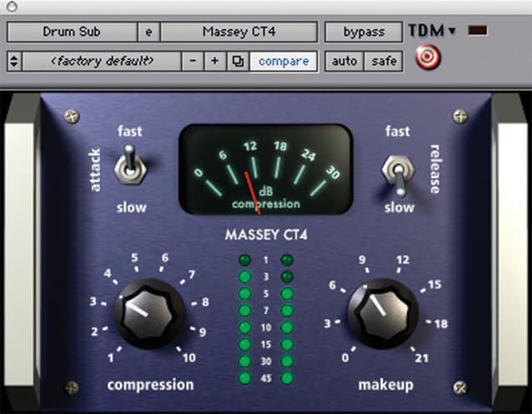Open the auto automation enable dialog
Screen dimensions: 532x414
pyautogui.click(x=344, y=62)
